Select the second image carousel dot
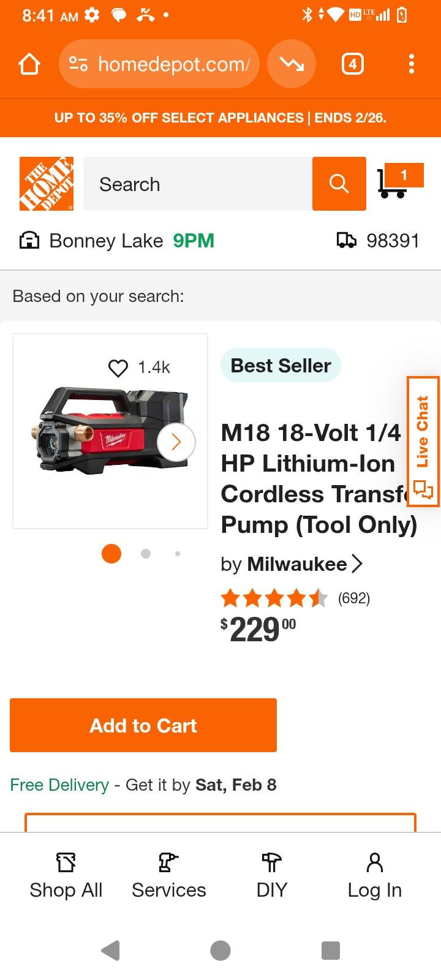This screenshot has width=441, height=980. point(146,554)
